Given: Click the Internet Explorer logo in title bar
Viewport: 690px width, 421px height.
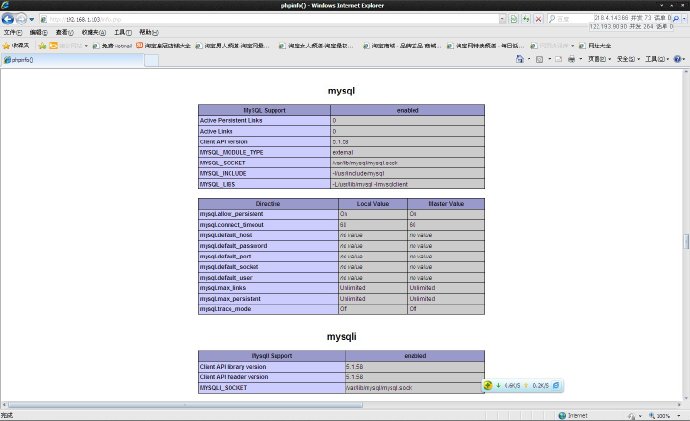Looking at the screenshot, I should tap(5, 5).
